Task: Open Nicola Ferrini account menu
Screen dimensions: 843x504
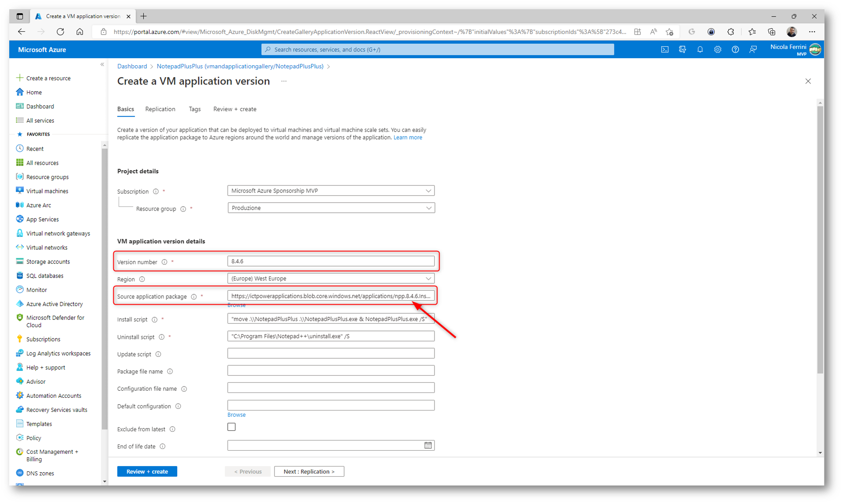Action: [x=795, y=50]
